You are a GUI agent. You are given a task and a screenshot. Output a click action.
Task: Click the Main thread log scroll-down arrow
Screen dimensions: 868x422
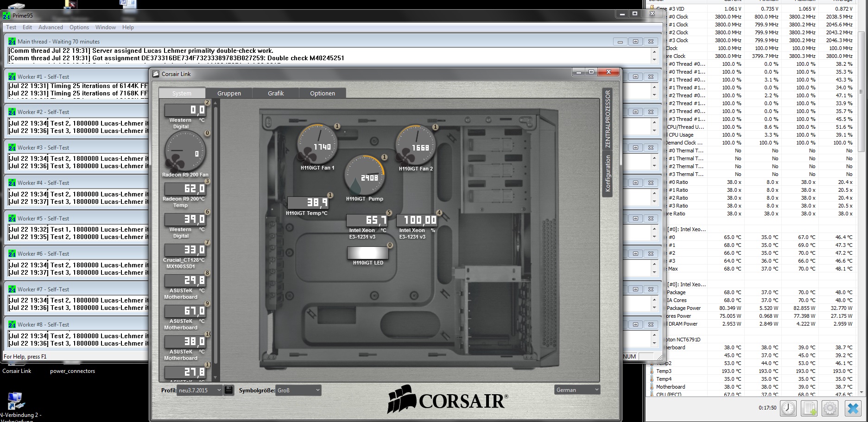point(654,60)
